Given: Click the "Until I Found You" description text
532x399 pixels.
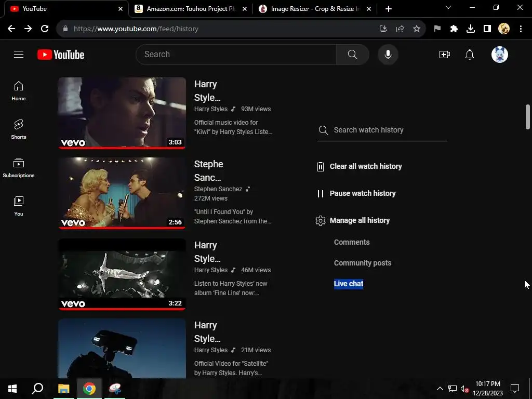Looking at the screenshot, I should 233,217.
